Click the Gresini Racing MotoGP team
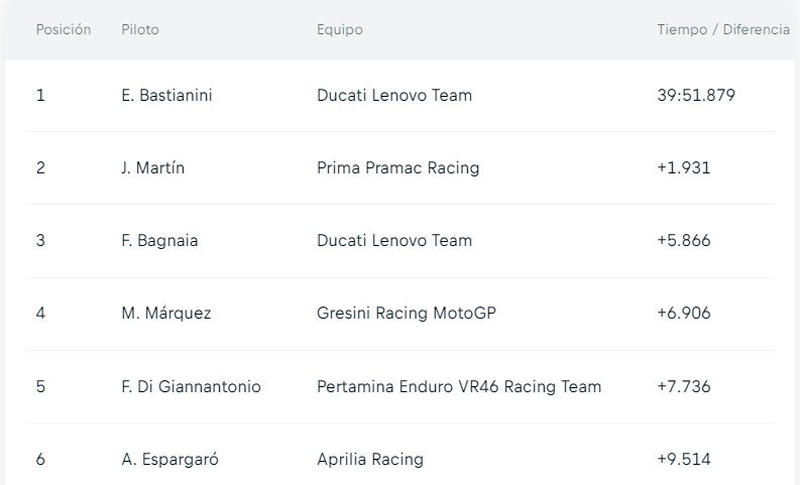800x485 pixels. 406,313
